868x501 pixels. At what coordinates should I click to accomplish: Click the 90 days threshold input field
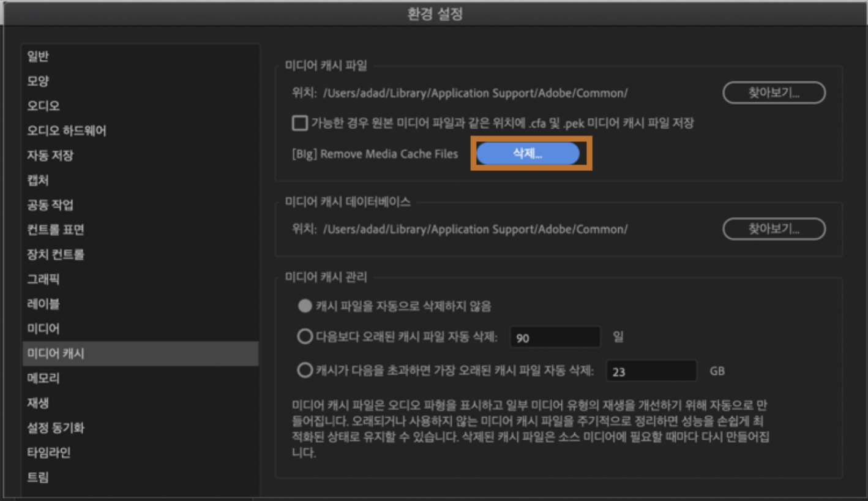click(554, 336)
